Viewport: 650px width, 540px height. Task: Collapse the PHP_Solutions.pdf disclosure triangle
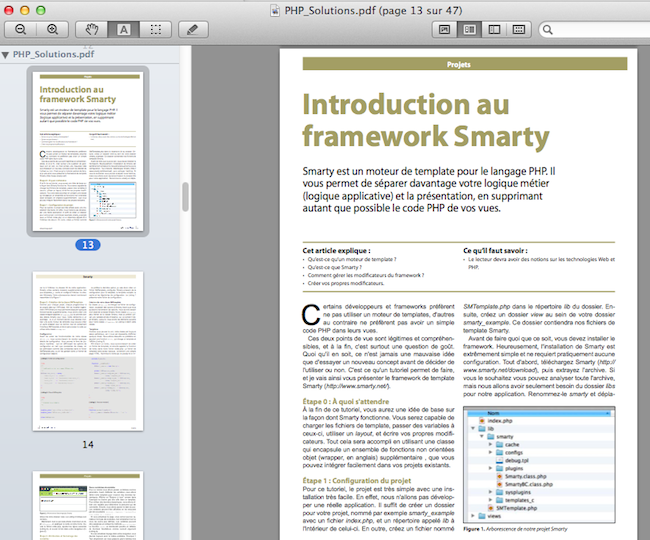pos(5,55)
